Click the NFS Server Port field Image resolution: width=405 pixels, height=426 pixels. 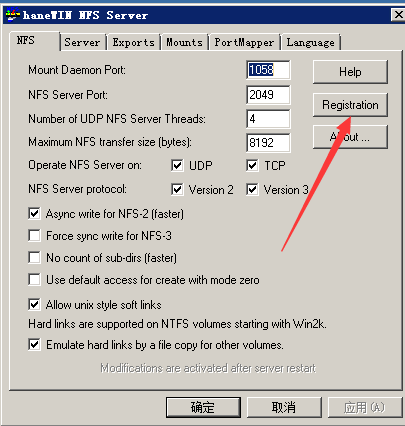[268, 95]
